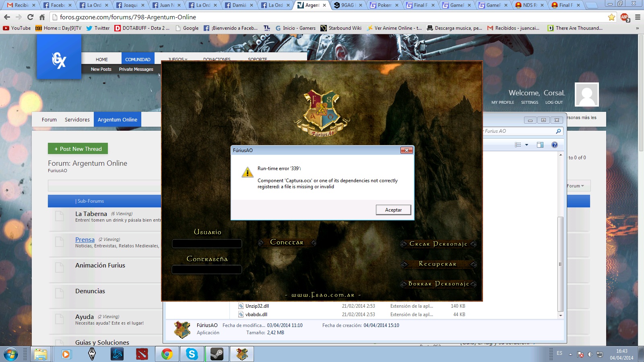644x362 pixels.
Task: Open Skyrim icon on the taskbar
Action: pos(92,354)
